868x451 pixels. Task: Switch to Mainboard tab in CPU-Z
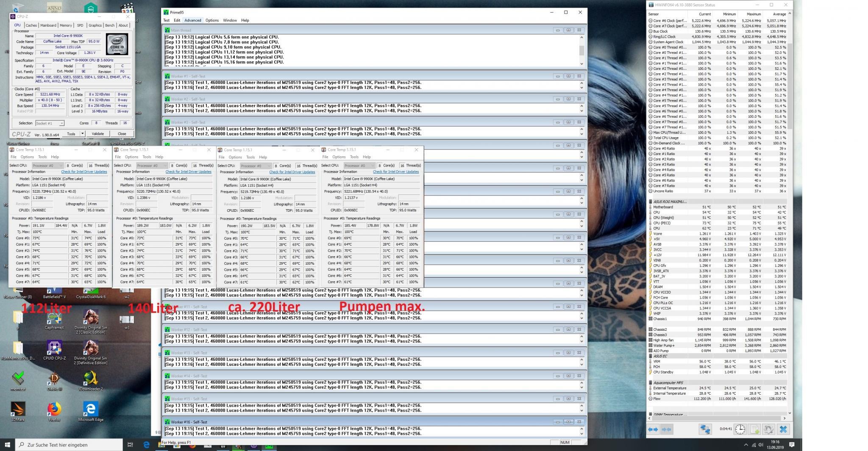click(x=48, y=25)
